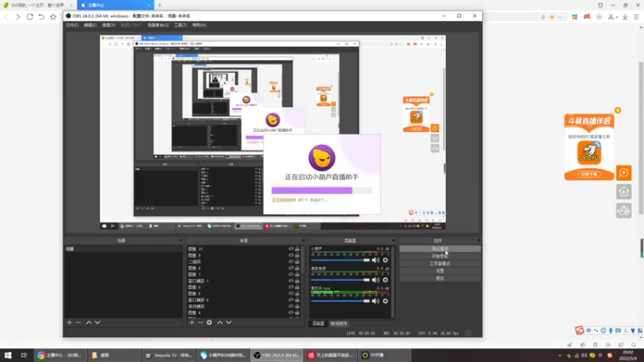Screen dimensions: 644x362
Task: Open a new browser tab with the plus
Action: tap(159, 5)
